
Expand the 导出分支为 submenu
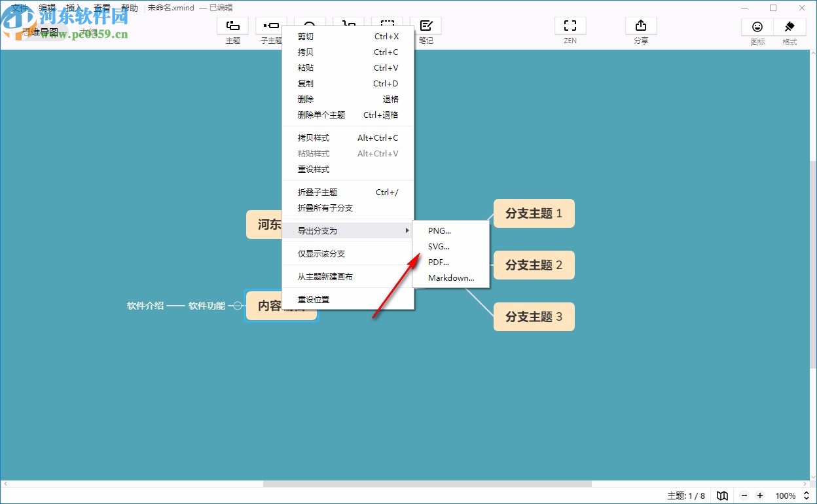coord(319,230)
